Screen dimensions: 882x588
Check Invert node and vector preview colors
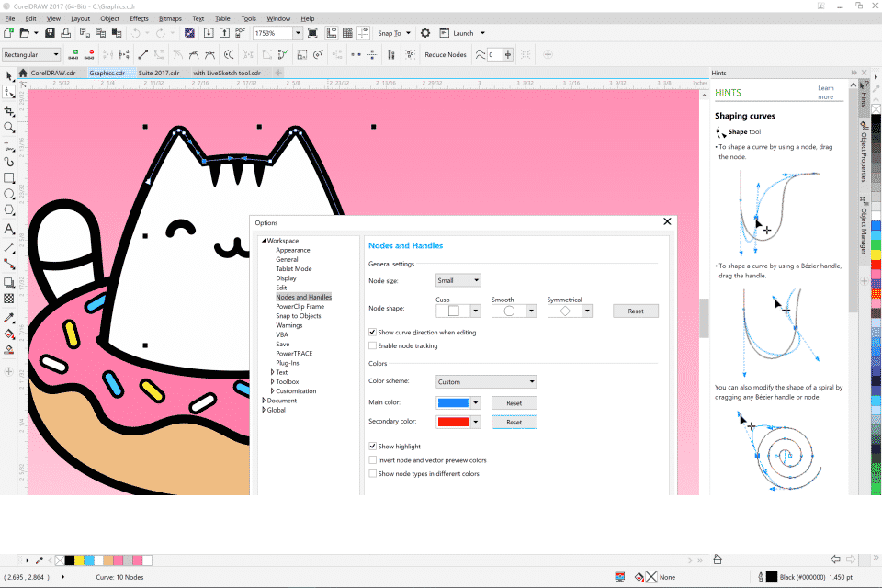[372, 459]
